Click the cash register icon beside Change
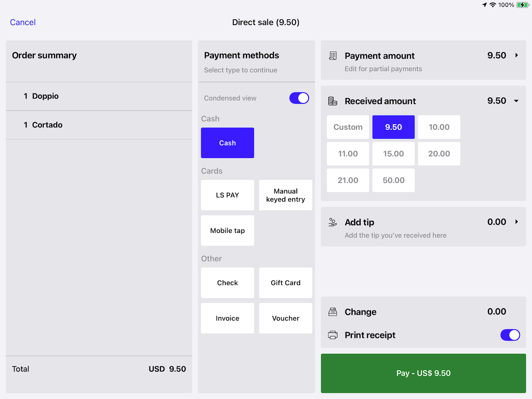 [332, 312]
